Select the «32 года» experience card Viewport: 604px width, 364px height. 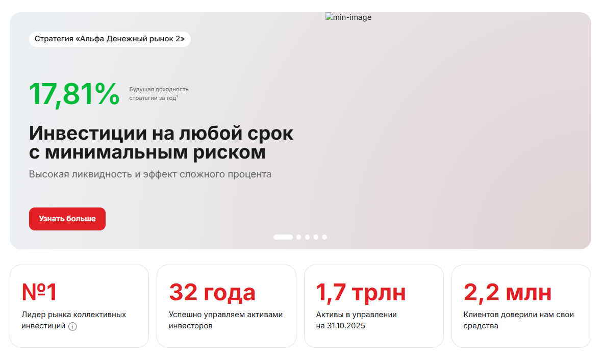[226, 306]
